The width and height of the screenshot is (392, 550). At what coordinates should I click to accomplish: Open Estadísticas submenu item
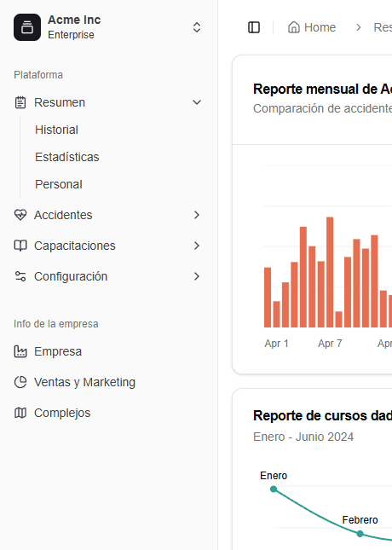67,157
